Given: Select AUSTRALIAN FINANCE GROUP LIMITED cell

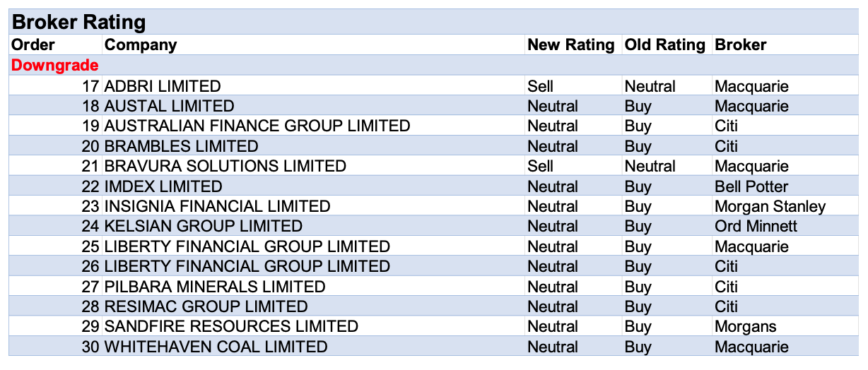Looking at the screenshot, I should (x=257, y=126).
